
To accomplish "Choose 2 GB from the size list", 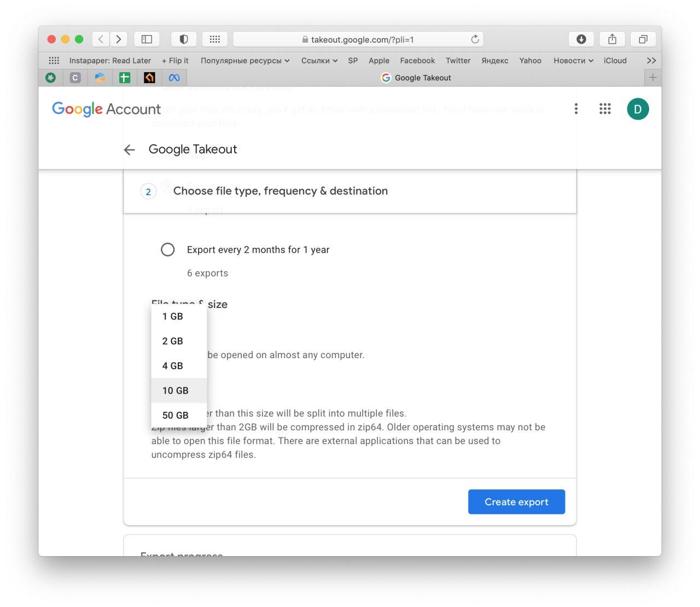I will pyautogui.click(x=179, y=341).
